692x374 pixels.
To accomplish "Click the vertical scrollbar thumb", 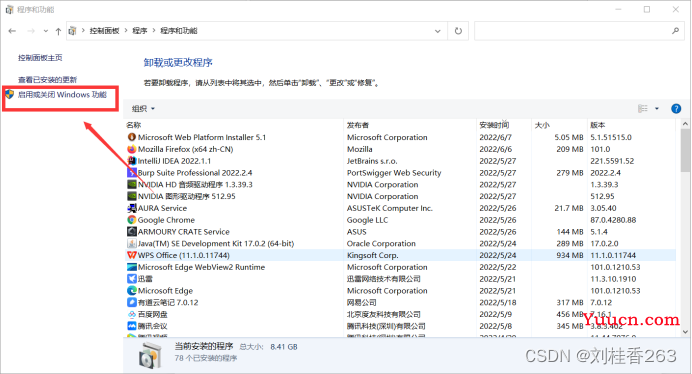I will pos(685,150).
